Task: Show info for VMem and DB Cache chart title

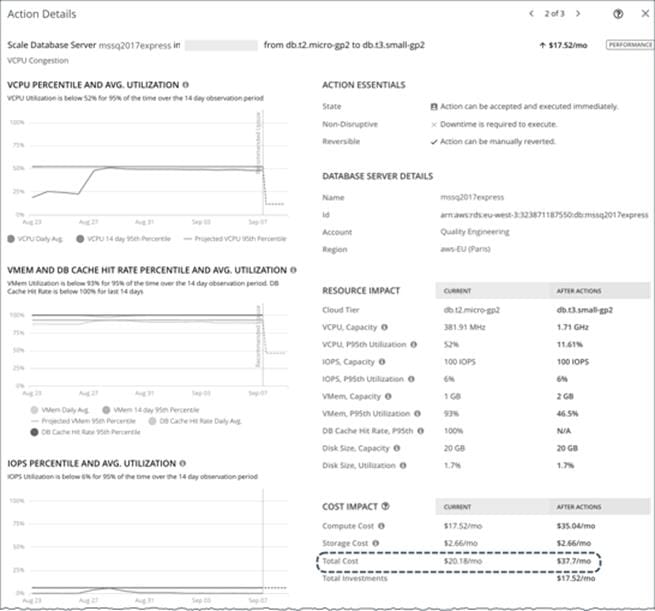Action: tap(293, 270)
